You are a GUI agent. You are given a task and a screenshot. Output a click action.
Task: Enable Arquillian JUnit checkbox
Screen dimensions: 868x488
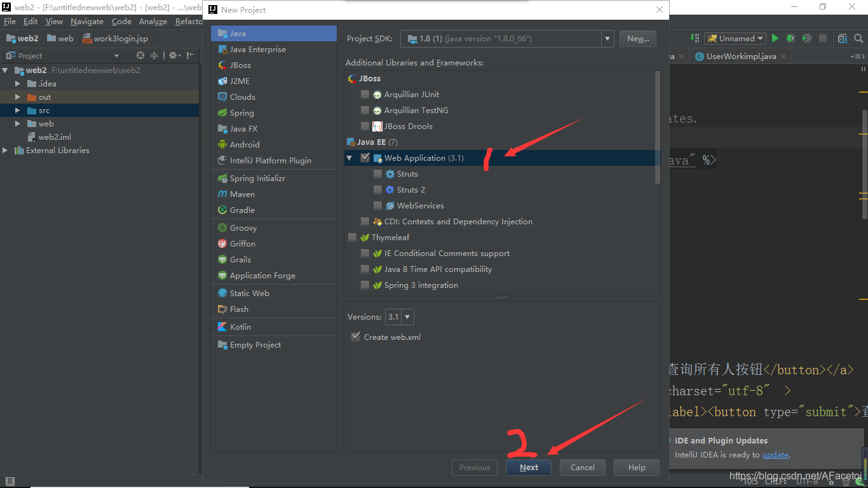tap(365, 94)
